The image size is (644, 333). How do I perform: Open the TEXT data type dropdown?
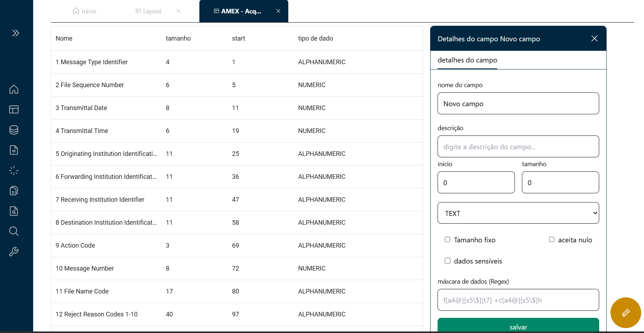coord(518,213)
